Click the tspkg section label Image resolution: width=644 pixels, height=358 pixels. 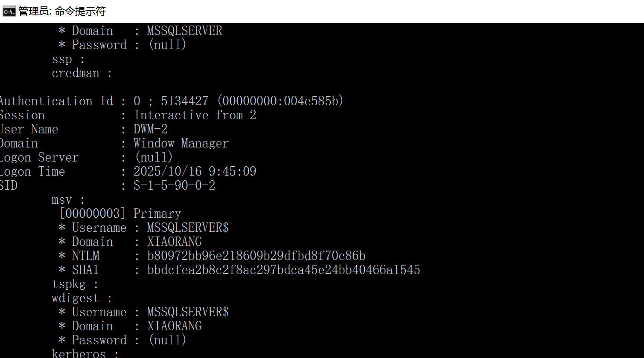point(69,284)
